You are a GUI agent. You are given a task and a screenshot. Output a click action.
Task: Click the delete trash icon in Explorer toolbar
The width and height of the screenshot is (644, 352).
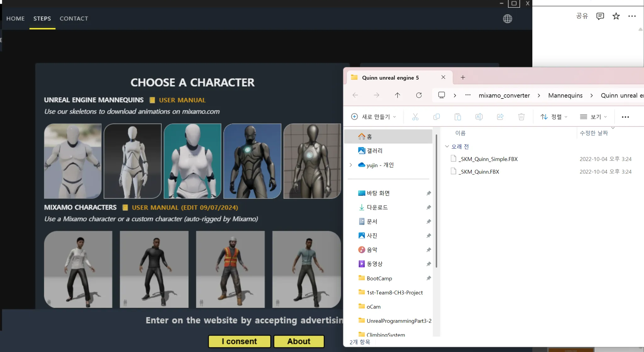(521, 117)
